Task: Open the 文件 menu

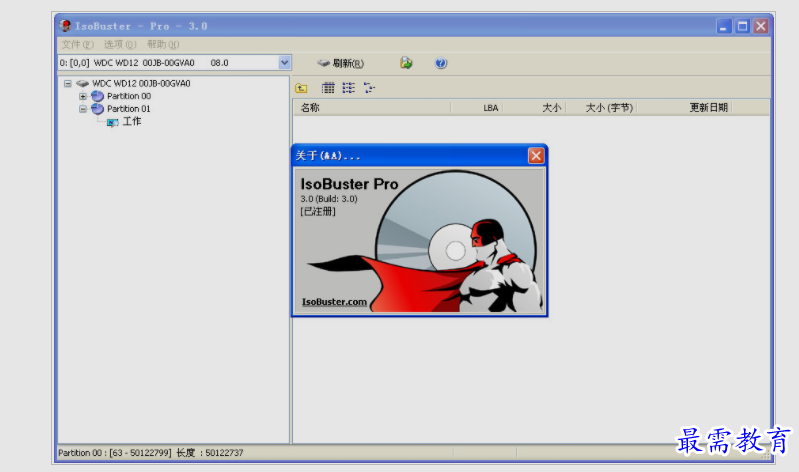Action: pyautogui.click(x=77, y=44)
